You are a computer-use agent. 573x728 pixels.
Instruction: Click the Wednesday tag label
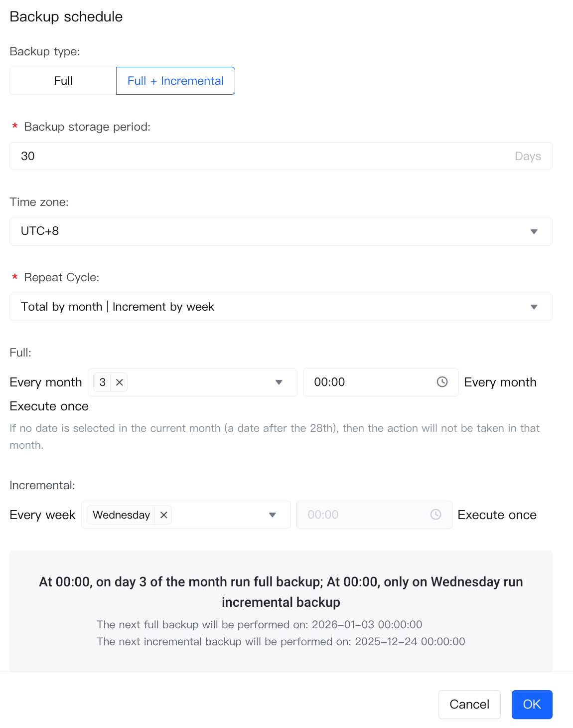coord(121,515)
